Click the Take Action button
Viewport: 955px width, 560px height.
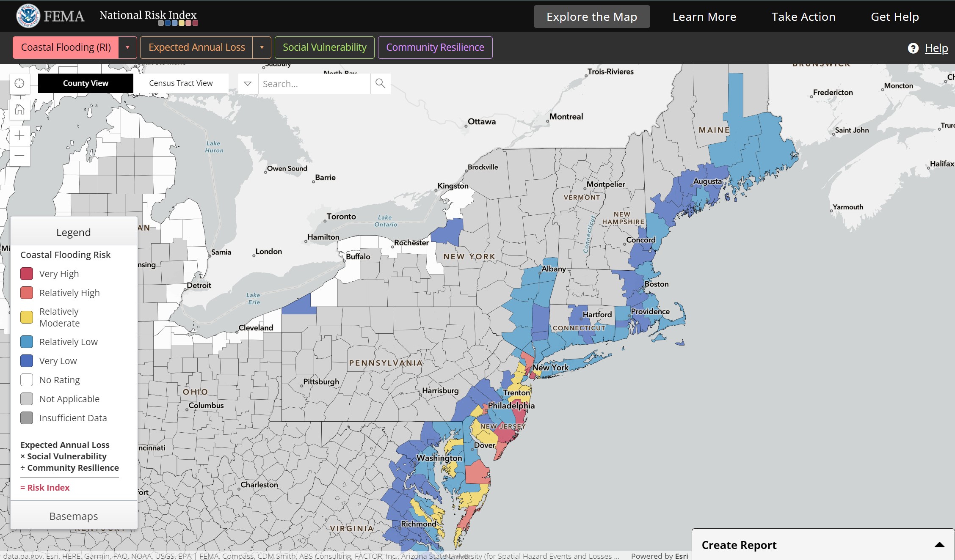[803, 16]
